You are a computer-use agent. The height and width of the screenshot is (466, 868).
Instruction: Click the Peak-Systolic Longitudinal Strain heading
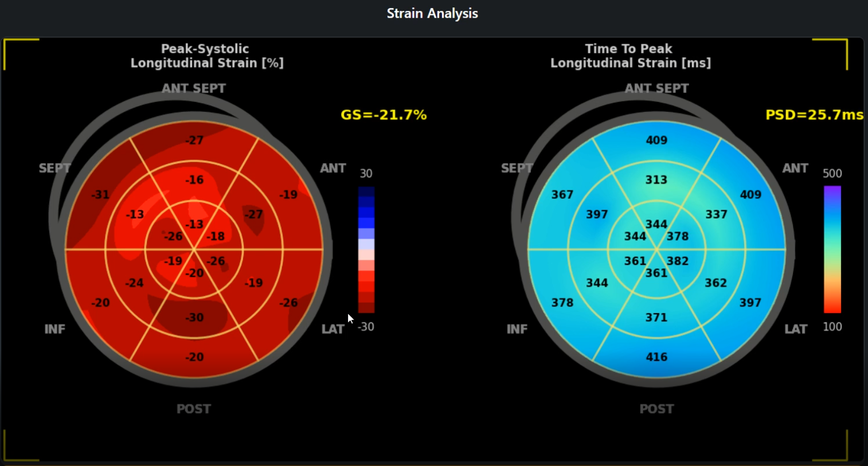click(x=206, y=56)
